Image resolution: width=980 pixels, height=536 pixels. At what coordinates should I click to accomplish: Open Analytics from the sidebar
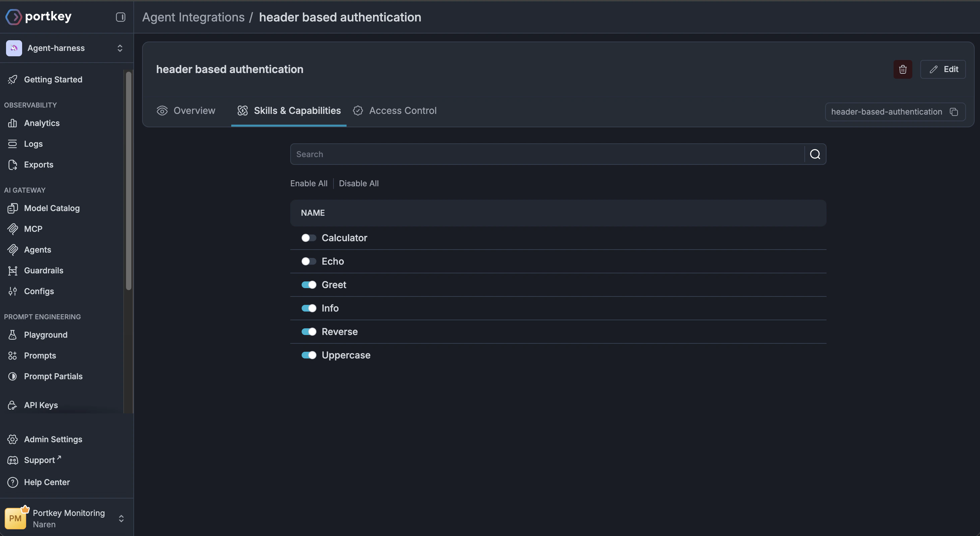pos(42,123)
